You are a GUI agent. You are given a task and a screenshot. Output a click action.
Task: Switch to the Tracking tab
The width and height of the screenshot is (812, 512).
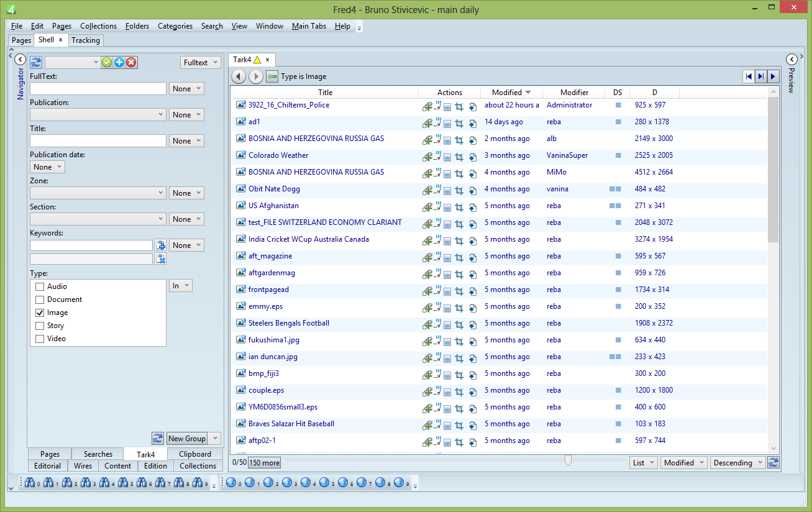(x=85, y=40)
